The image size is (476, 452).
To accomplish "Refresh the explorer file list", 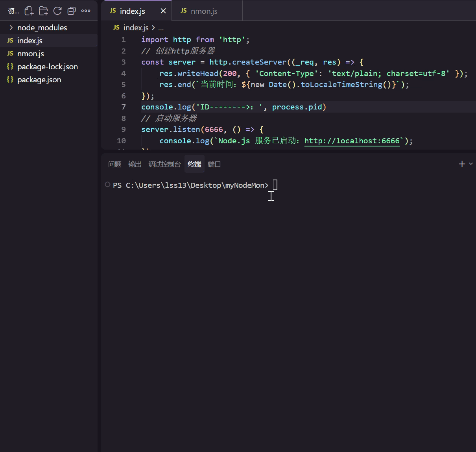I will pyautogui.click(x=57, y=11).
